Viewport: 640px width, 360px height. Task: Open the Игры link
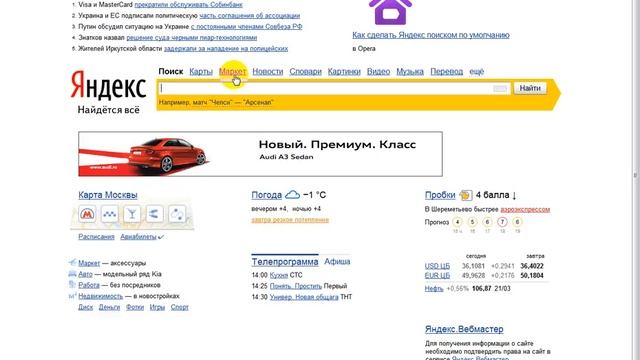pos(157,307)
